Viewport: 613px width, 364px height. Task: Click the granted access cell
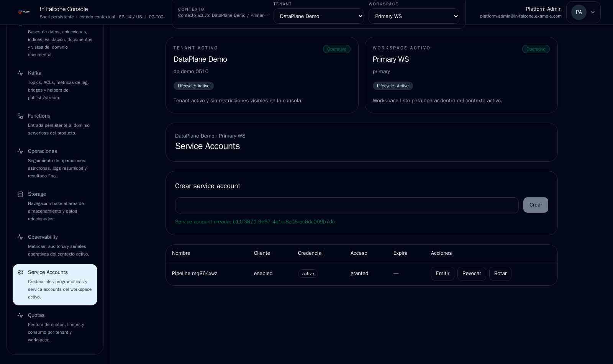[359, 274]
